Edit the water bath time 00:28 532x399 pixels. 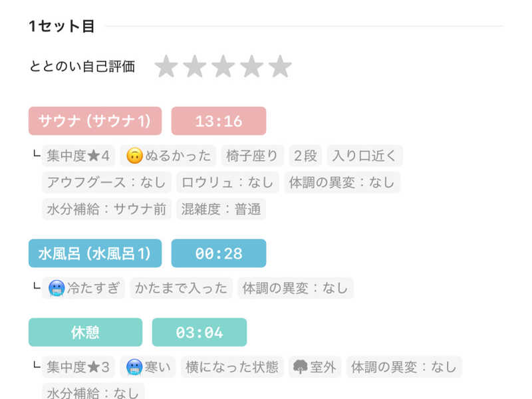pos(219,253)
